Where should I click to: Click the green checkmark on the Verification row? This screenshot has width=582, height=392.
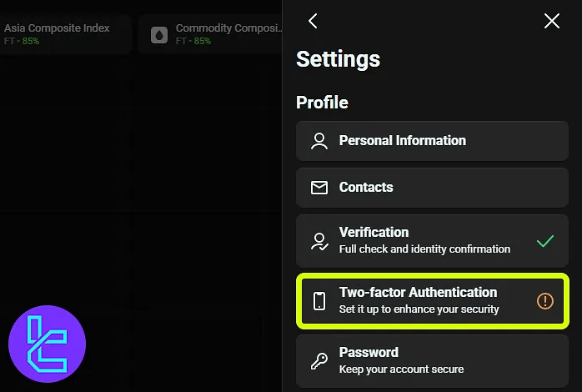(x=544, y=241)
